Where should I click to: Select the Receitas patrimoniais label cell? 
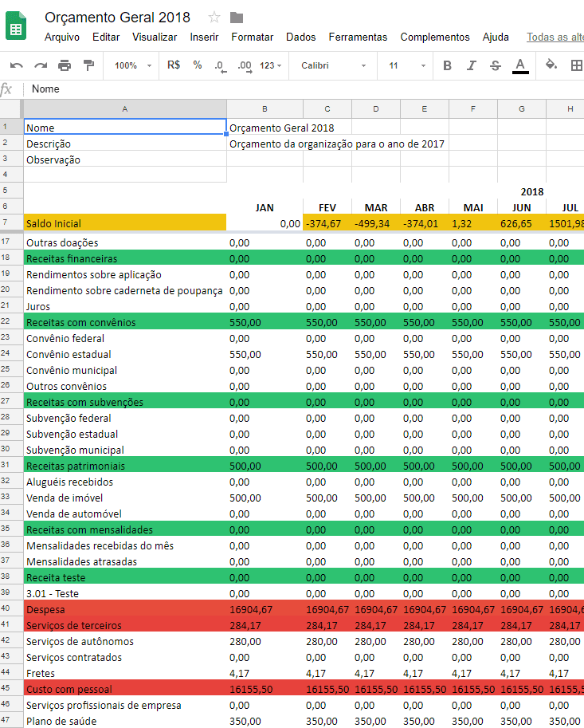coord(125,465)
